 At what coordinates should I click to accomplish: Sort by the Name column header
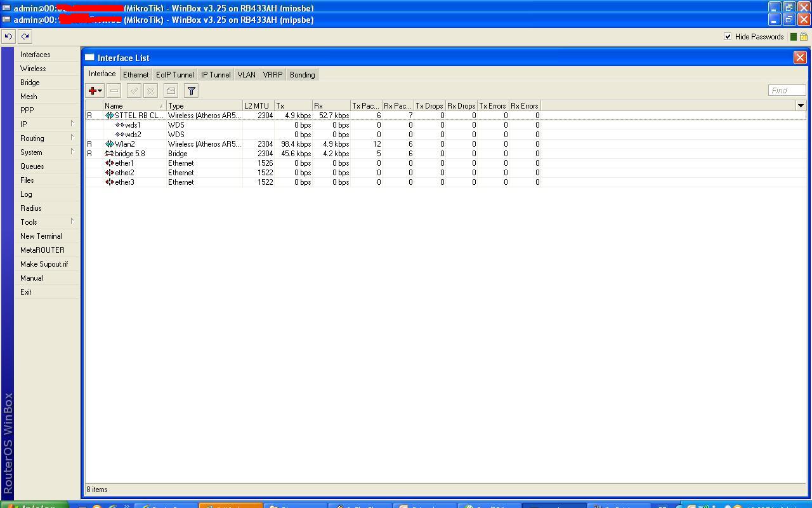[134, 106]
